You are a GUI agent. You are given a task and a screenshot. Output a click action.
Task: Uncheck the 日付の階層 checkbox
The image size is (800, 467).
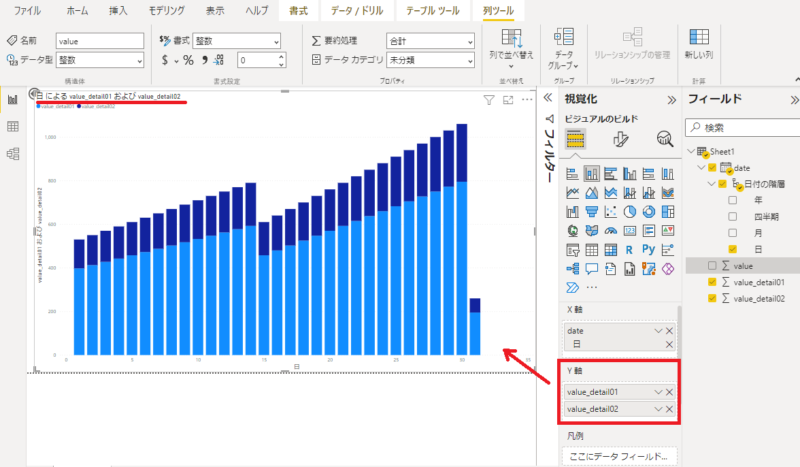click(x=722, y=184)
